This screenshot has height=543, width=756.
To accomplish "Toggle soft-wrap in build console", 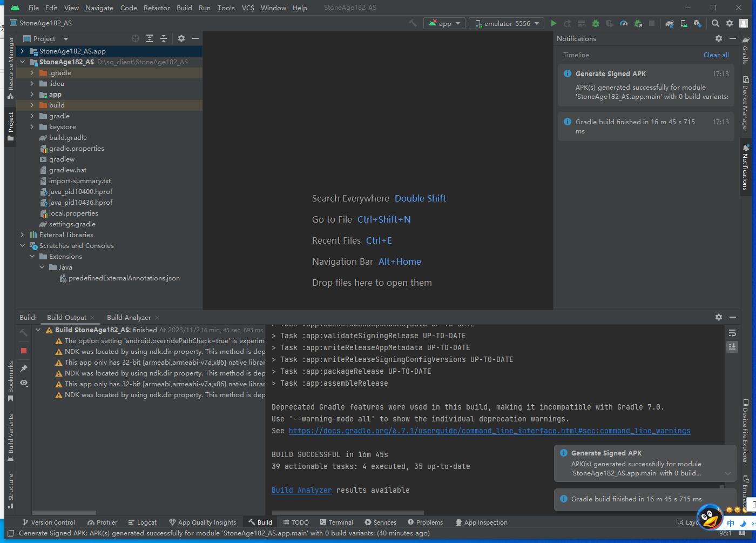I will click(x=732, y=333).
